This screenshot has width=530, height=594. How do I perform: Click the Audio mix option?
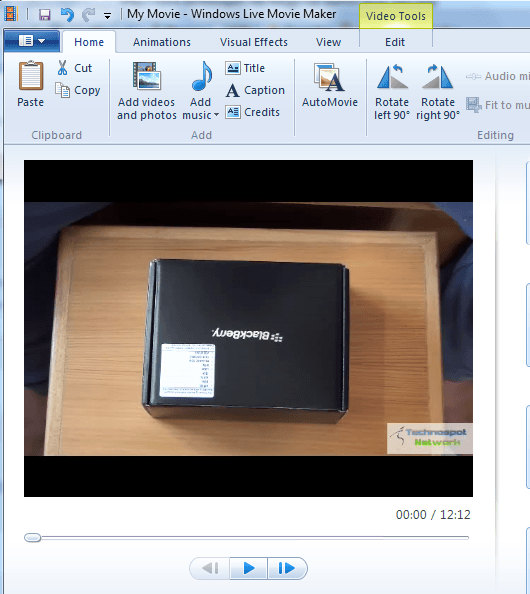[x=497, y=76]
